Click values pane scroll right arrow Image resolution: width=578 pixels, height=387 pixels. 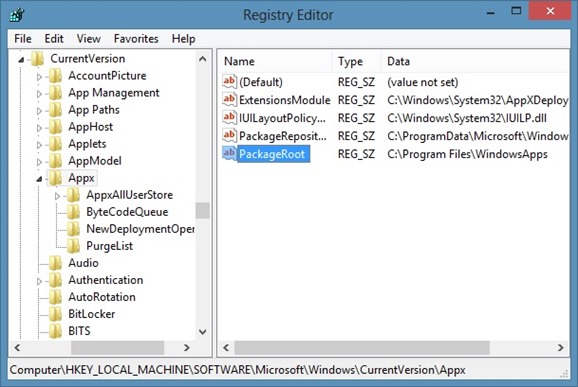click(561, 348)
